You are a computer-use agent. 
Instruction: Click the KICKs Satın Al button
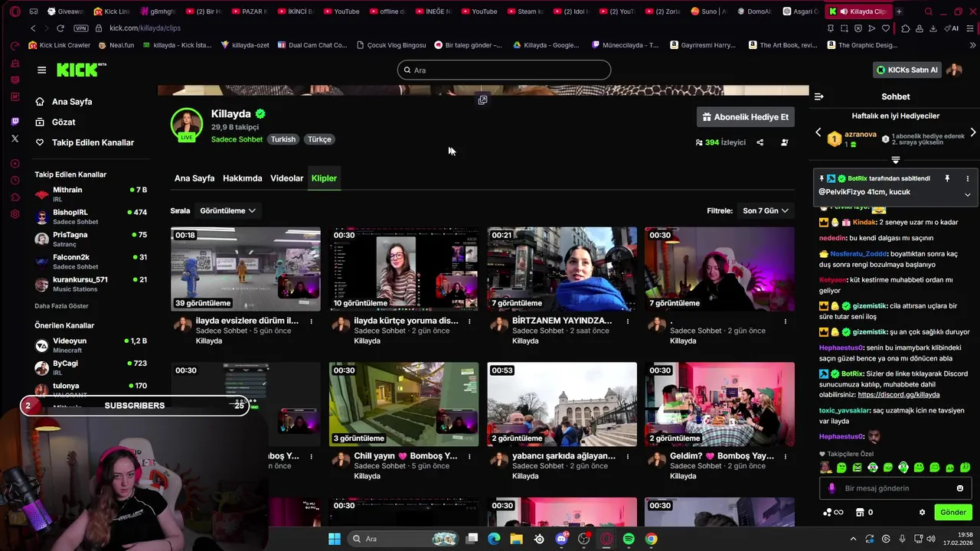[907, 70]
